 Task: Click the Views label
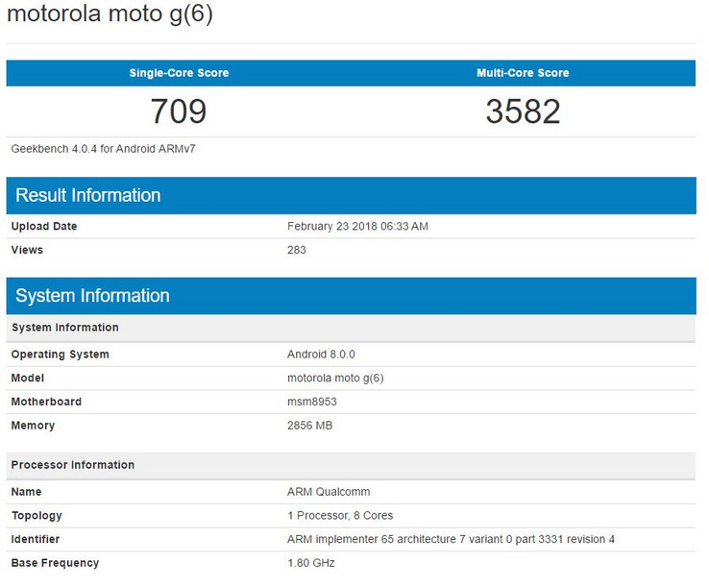point(27,250)
